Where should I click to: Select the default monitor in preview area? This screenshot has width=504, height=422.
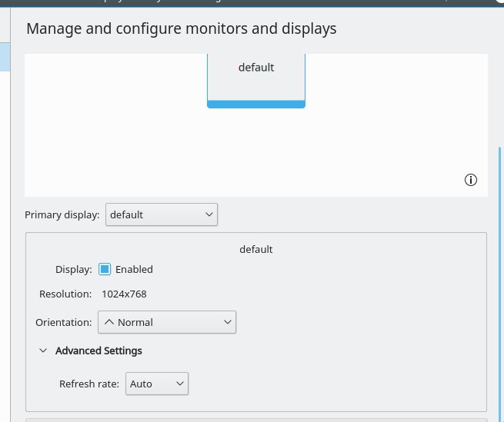click(256, 81)
